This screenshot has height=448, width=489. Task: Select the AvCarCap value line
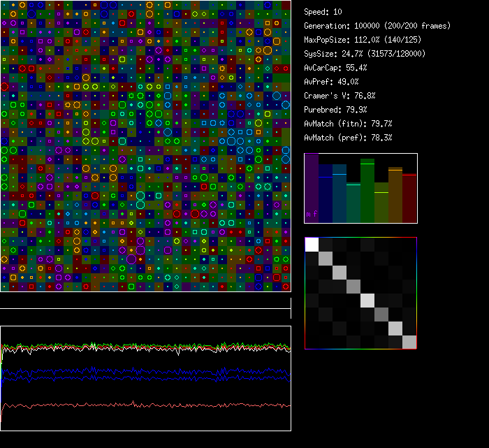335,68
